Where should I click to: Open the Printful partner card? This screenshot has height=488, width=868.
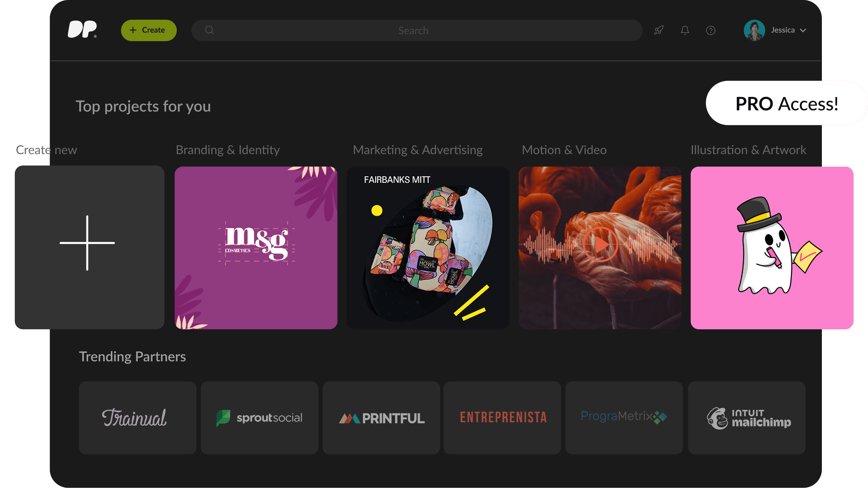click(x=381, y=418)
